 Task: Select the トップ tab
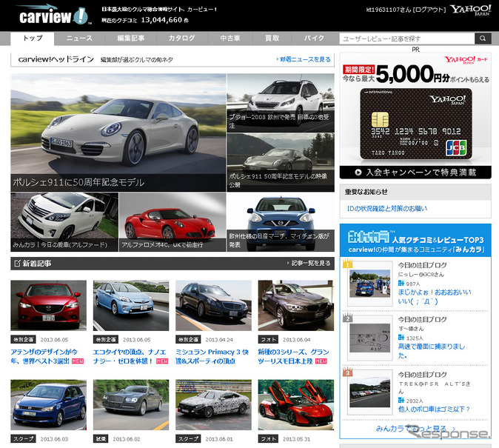click(x=33, y=38)
